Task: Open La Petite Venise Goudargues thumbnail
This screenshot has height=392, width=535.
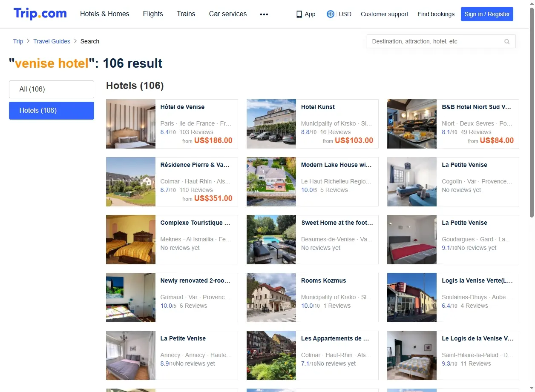Action: (x=412, y=240)
